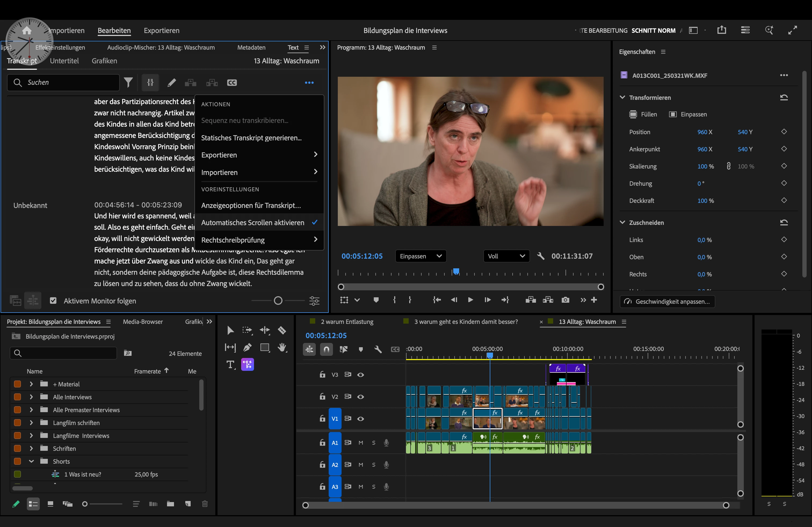Viewport: 812px width, 527px height.
Task: Click the transcript text size slider
Action: [x=278, y=301]
